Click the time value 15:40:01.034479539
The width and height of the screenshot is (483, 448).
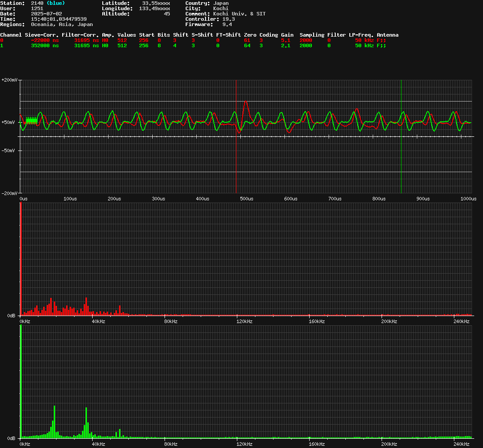59,19
